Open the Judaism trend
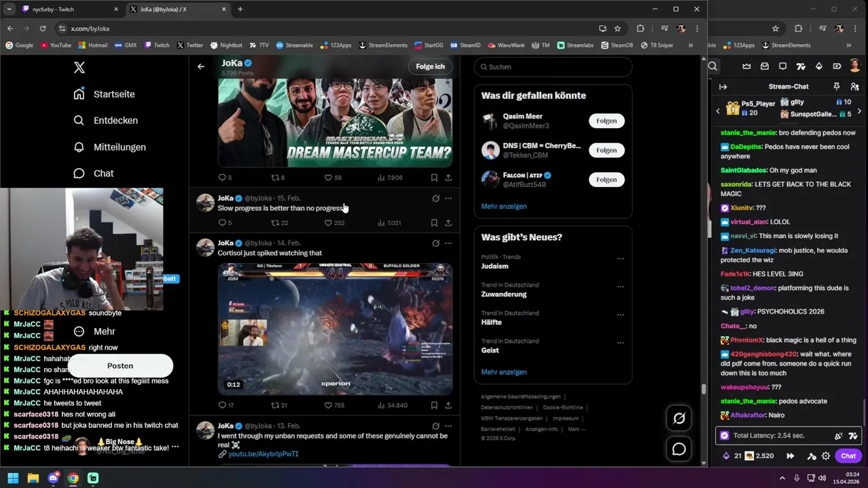This screenshot has width=868, height=488. coord(494,266)
